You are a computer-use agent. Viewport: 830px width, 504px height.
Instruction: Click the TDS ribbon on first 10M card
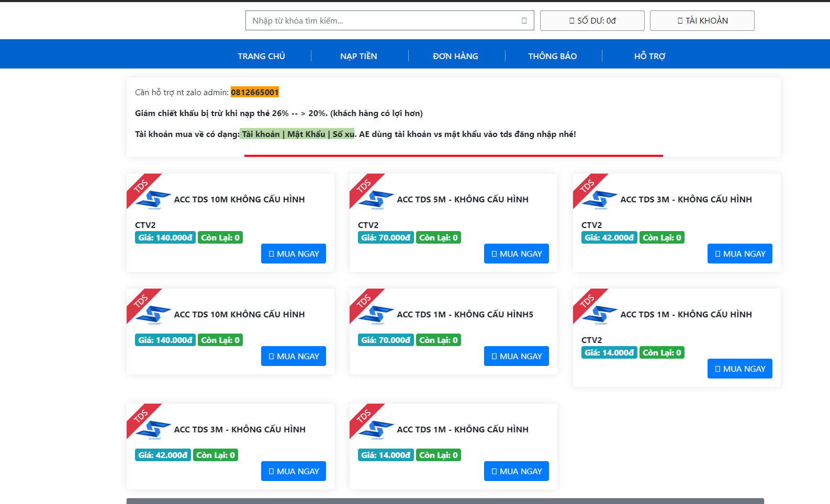pyautogui.click(x=141, y=187)
